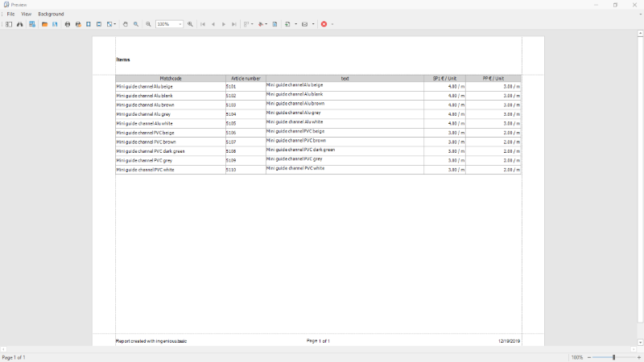644x362 pixels.
Task: Activate the Magnifier tool
Action: pos(136,24)
